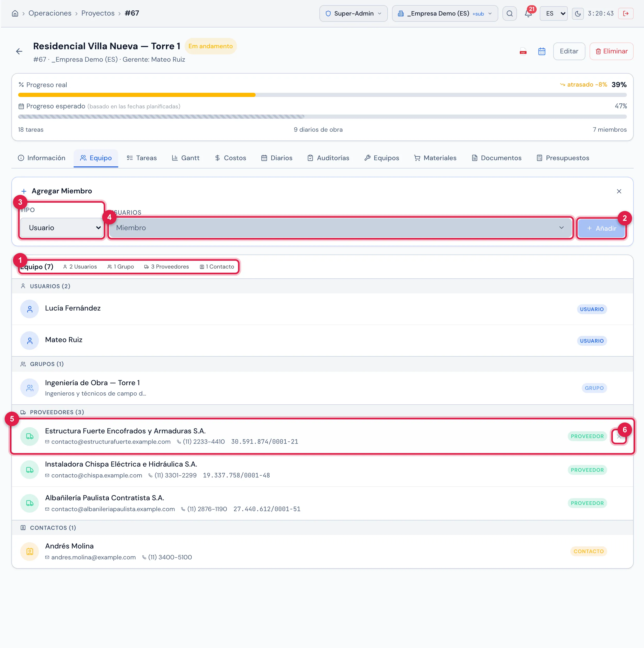Viewport: 644px width, 648px height.
Task: Click Lucía Fernández user avatar icon
Action: pos(30,309)
